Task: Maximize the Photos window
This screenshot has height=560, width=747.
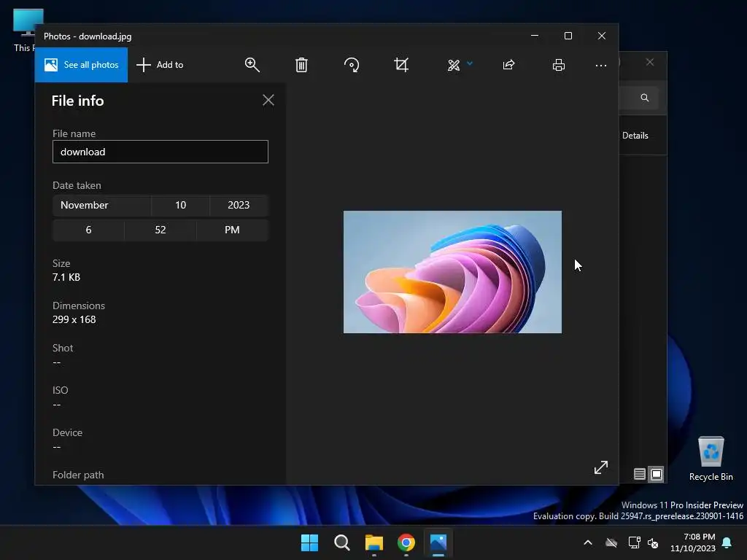Action: [x=568, y=36]
